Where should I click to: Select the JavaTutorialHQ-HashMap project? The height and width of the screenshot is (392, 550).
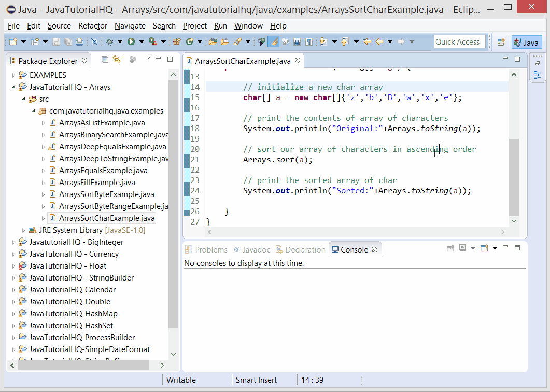pyautogui.click(x=73, y=314)
